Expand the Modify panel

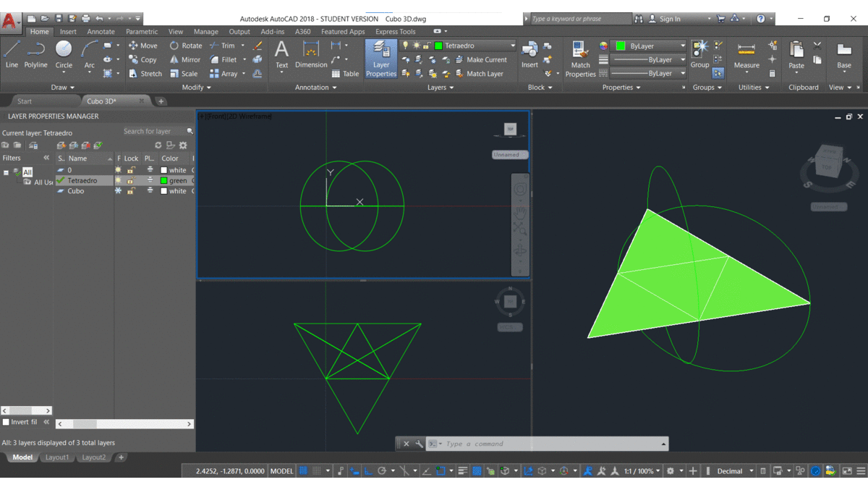pyautogui.click(x=196, y=88)
